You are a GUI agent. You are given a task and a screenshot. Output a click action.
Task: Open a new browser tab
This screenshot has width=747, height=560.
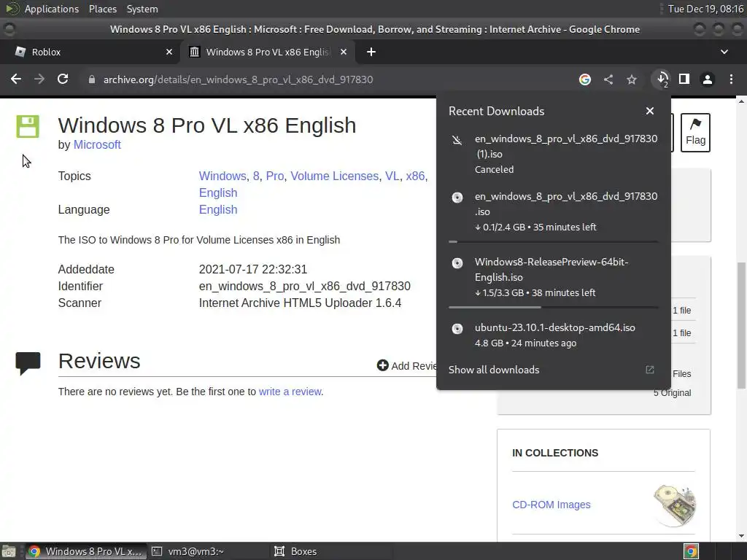[x=371, y=52]
